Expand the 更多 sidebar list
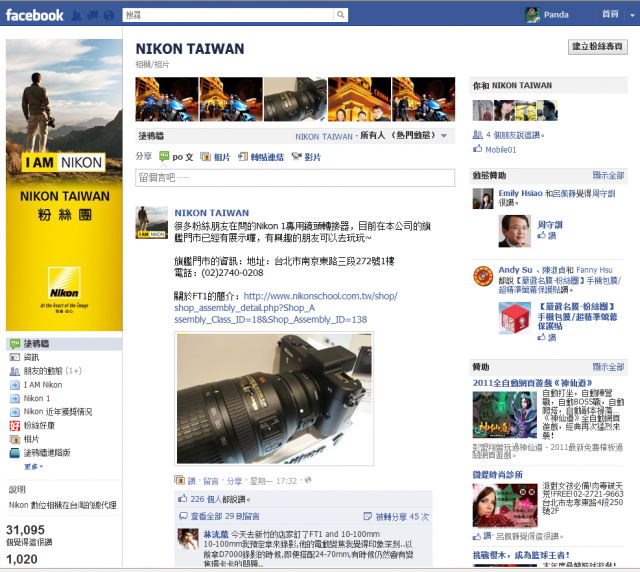Image resolution: width=640 pixels, height=572 pixels. [x=33, y=466]
